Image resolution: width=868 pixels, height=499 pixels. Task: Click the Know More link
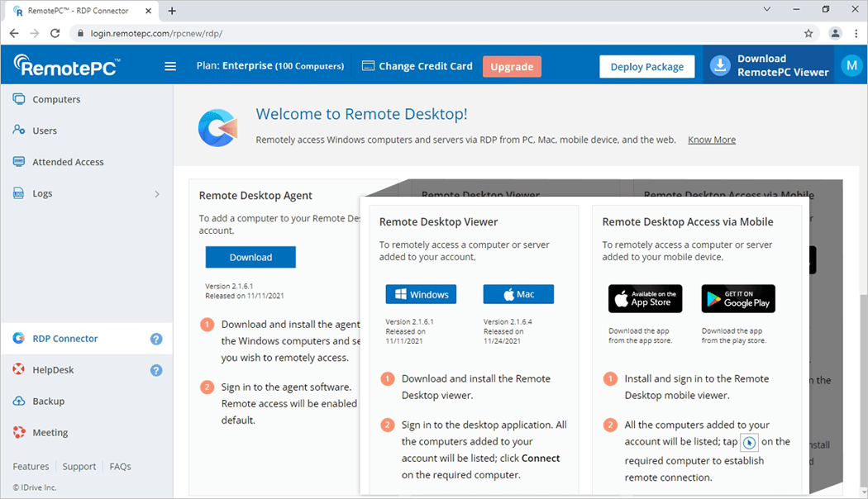tap(711, 139)
